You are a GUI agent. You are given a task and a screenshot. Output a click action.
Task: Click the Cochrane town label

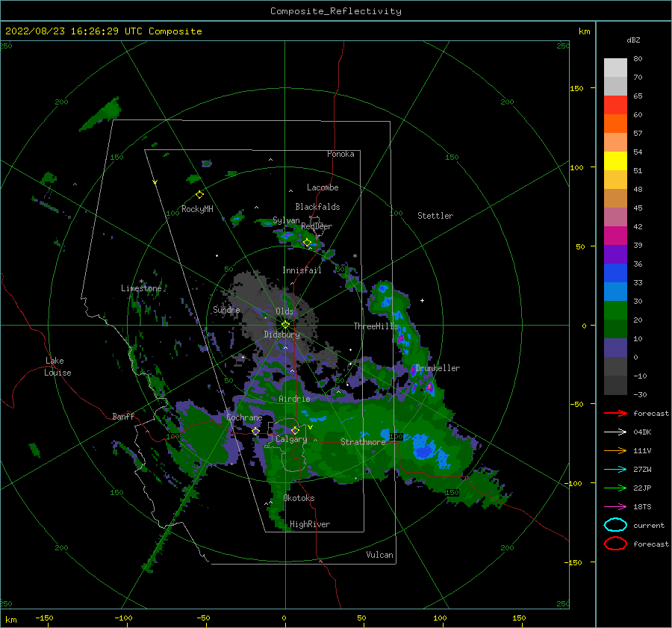pyautogui.click(x=244, y=417)
